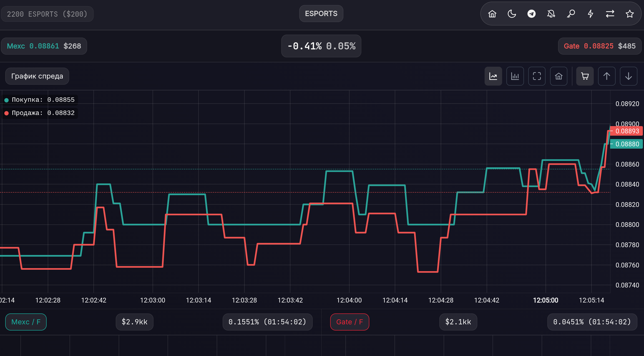Enter fullscreen chart mode

pyautogui.click(x=537, y=76)
